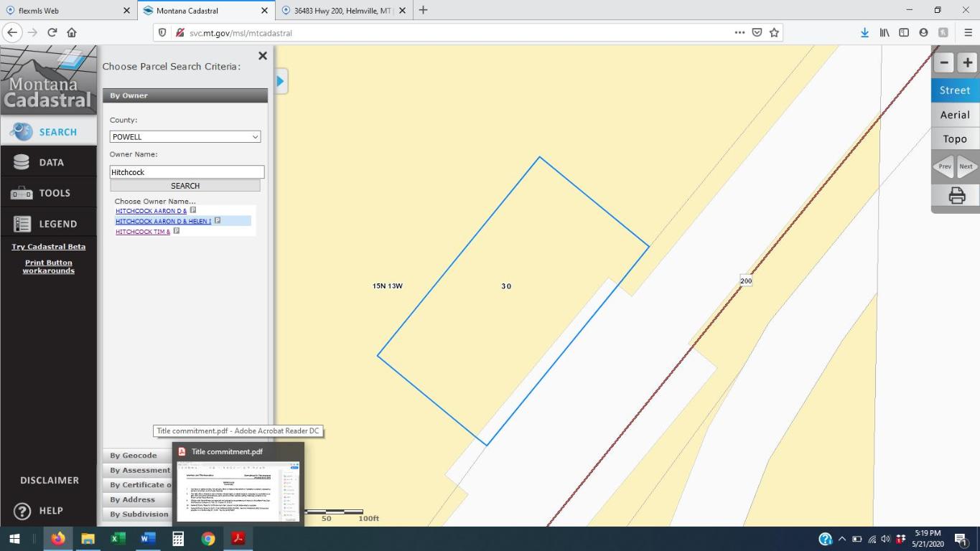Switch to the 36483 Hwy 200, Helmville tab
This screenshot has height=551, width=980.
click(345, 11)
